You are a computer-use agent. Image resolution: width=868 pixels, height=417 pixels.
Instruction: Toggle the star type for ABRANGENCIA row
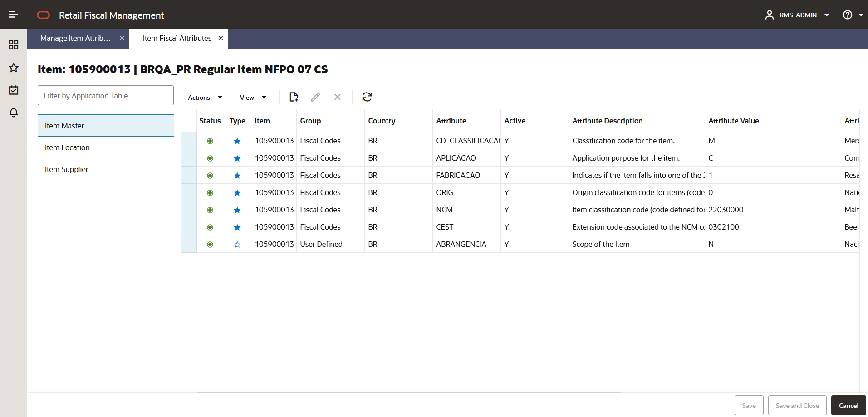pos(237,245)
